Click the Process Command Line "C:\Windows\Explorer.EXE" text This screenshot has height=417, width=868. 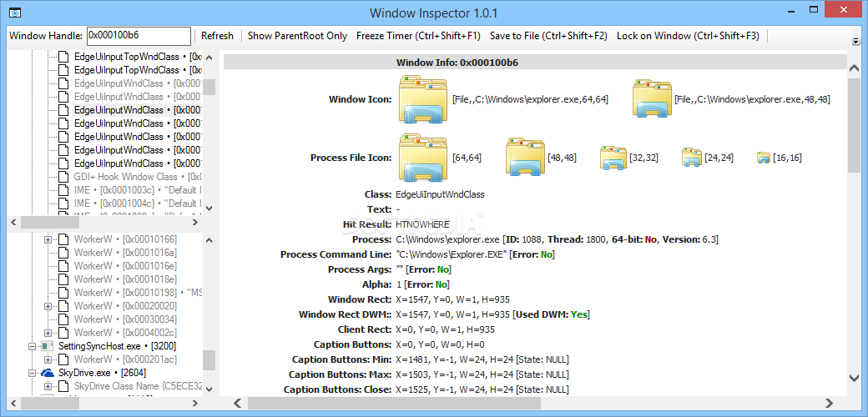click(x=452, y=254)
